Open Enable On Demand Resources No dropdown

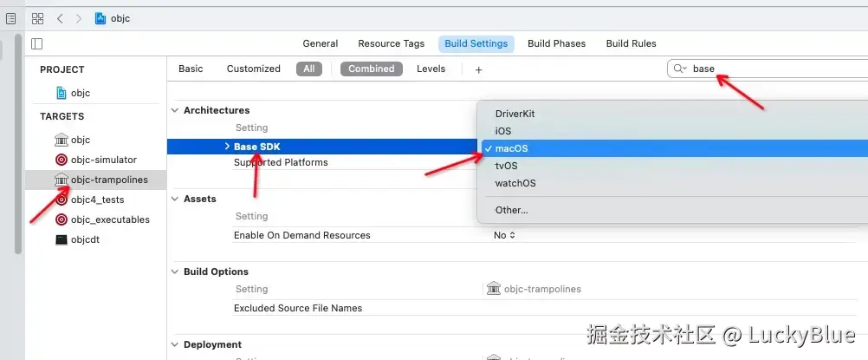[x=504, y=235]
